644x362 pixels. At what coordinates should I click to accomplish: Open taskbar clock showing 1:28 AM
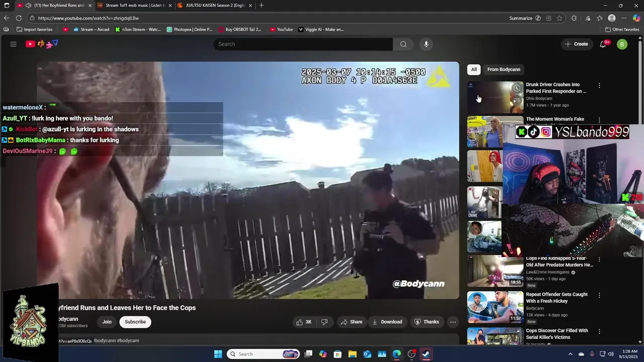[629, 354]
